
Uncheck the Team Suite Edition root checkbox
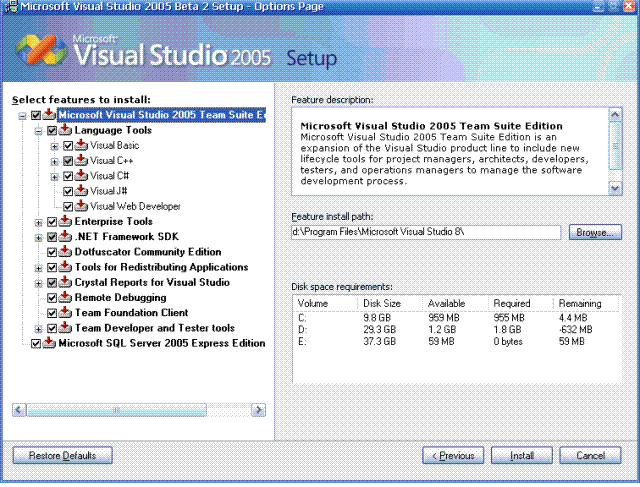(x=36, y=116)
